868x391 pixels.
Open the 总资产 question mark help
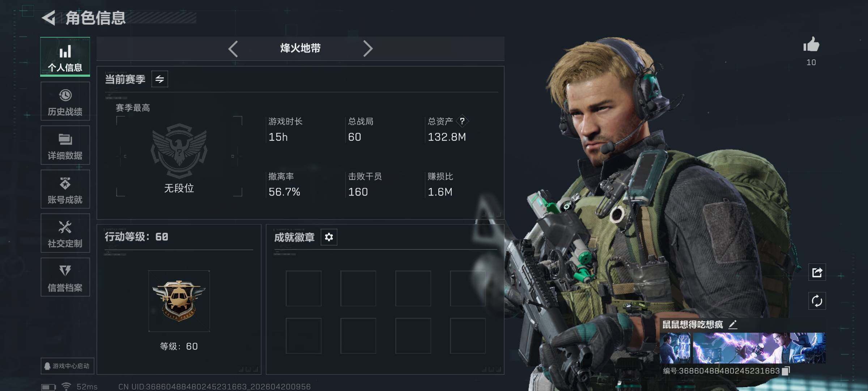coord(462,121)
